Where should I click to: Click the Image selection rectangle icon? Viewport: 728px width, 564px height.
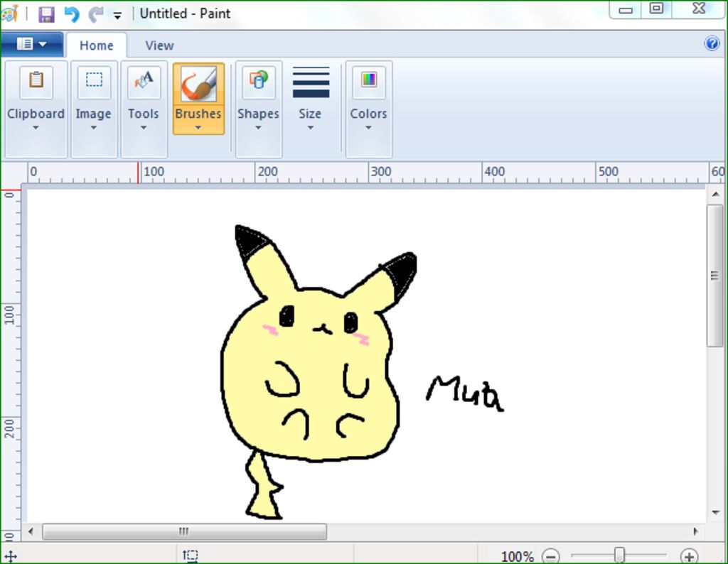(x=94, y=81)
